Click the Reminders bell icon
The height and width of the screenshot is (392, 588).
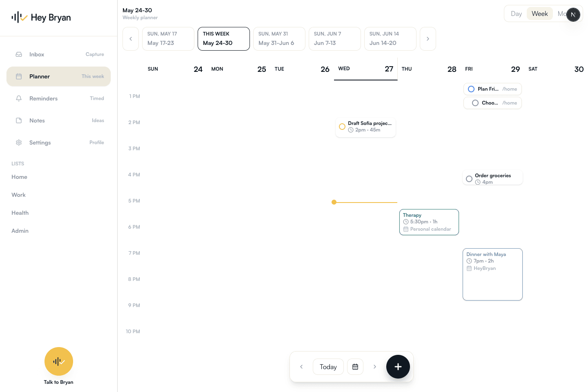[x=19, y=98]
